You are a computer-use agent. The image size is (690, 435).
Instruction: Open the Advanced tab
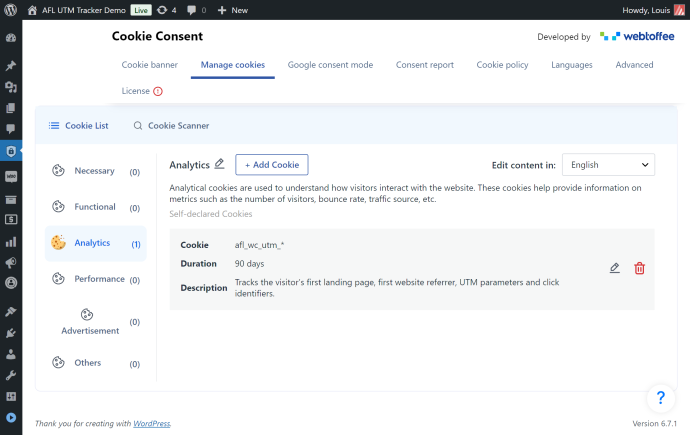click(634, 65)
